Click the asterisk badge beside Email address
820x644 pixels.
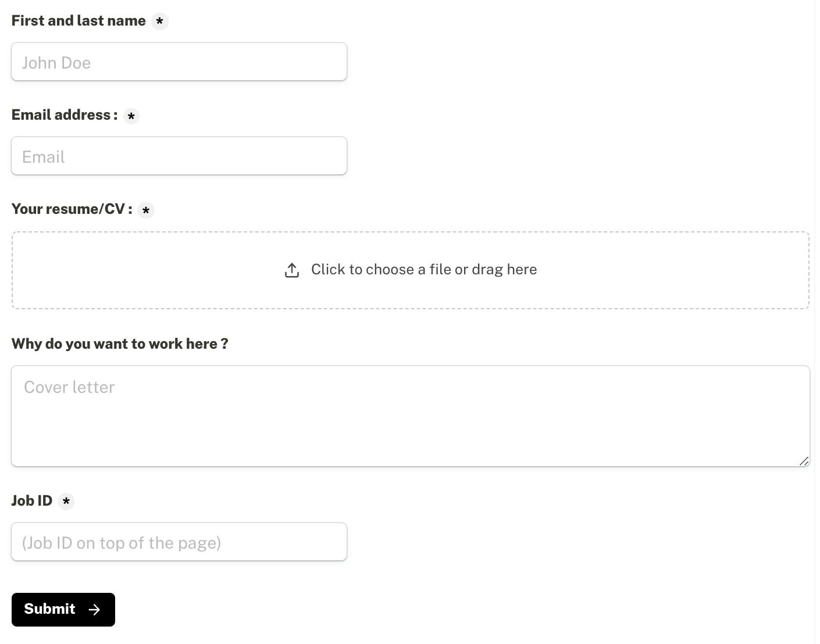(131, 116)
